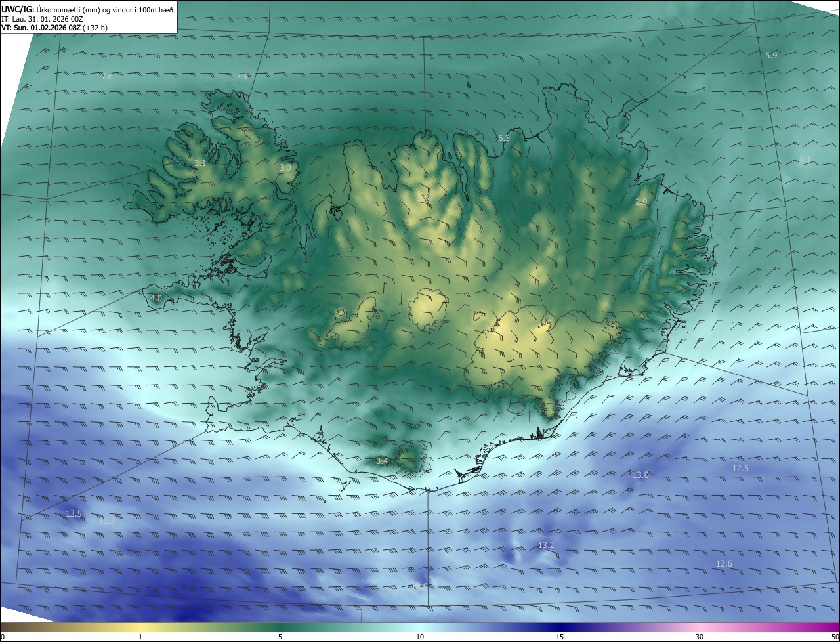This screenshot has width=840, height=642.
Task: Click the 13.0 value label
Action: tap(640, 475)
